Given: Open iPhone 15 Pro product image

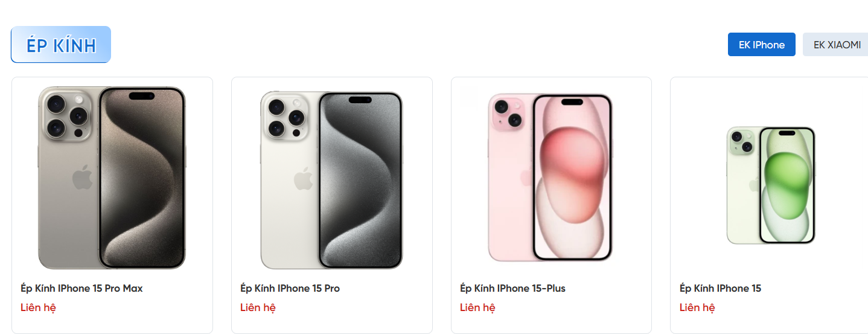Looking at the screenshot, I should [331, 179].
